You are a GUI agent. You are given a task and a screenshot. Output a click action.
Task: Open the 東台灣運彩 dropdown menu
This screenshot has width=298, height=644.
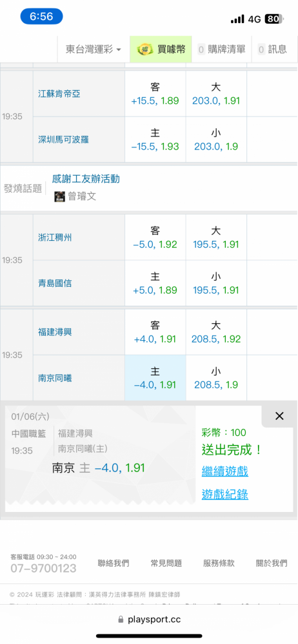click(x=94, y=50)
